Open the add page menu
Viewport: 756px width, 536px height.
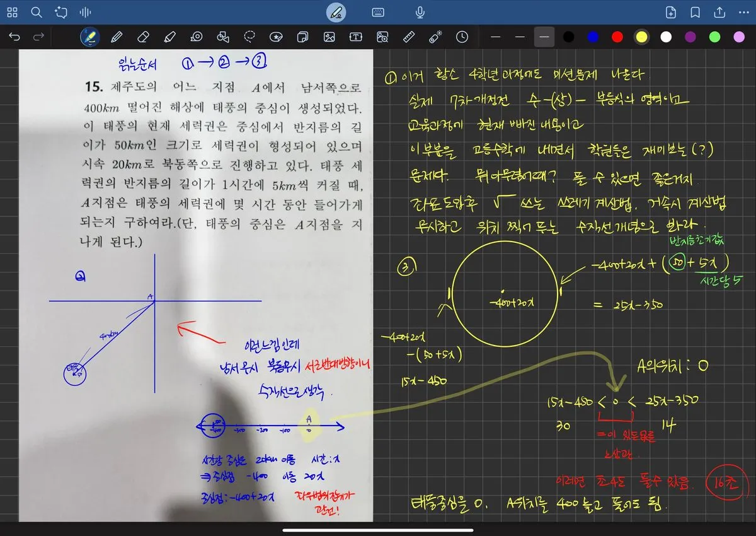tap(671, 12)
